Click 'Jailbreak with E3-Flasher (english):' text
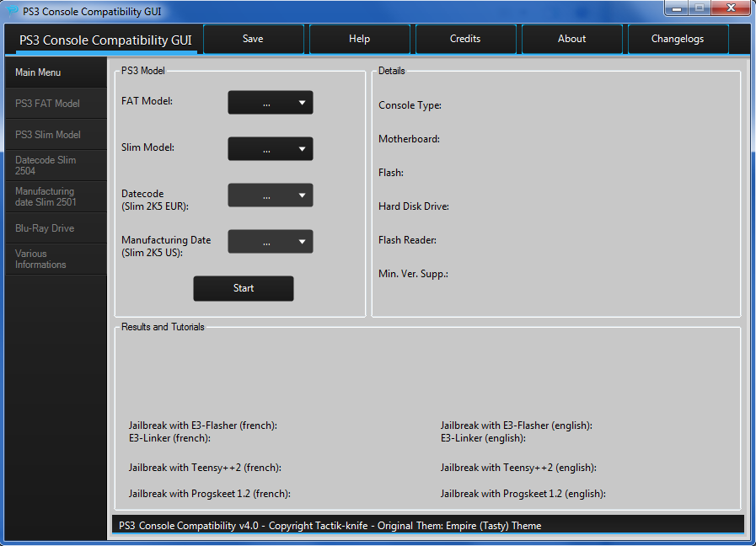 tap(517, 426)
